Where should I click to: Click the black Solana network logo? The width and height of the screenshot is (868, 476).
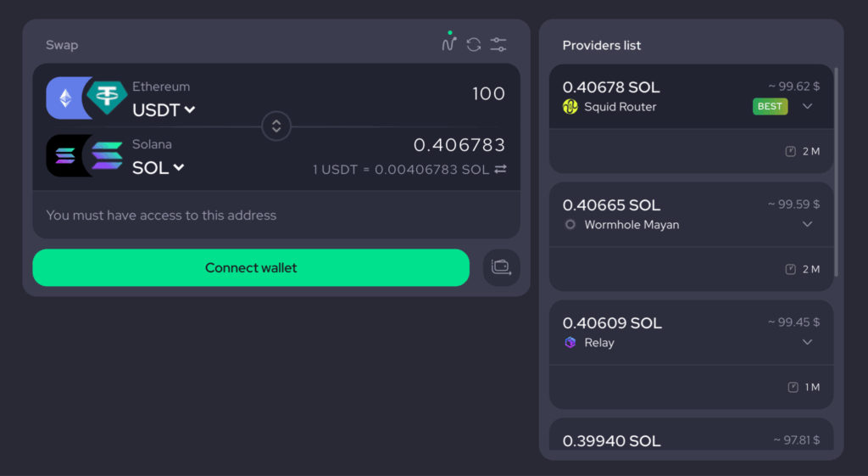[64, 156]
